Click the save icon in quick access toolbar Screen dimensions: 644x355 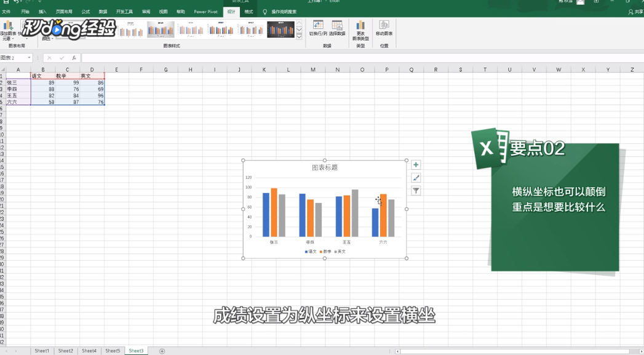(x=6, y=2)
